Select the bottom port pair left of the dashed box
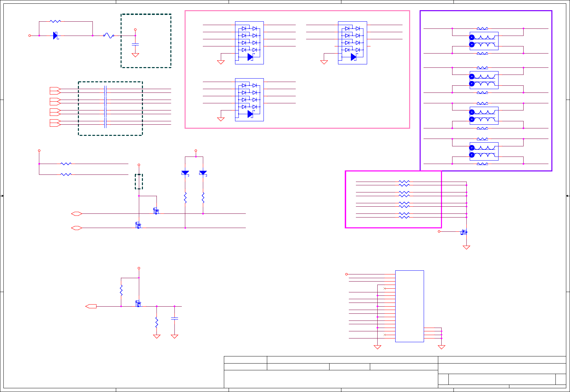The height and width of the screenshot is (392, 570). [55, 123]
